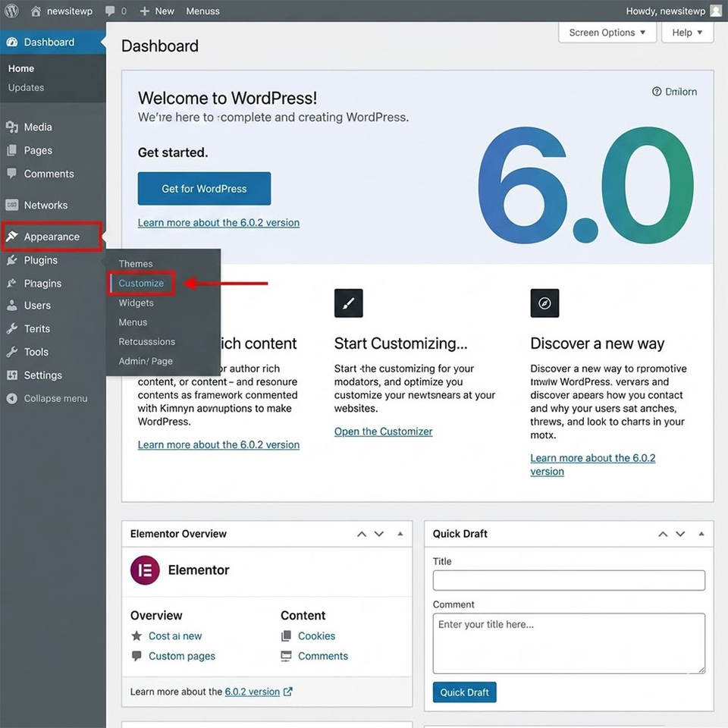This screenshot has height=728, width=728.
Task: Open Learn more link under Get for WordPress
Action: pos(218,222)
